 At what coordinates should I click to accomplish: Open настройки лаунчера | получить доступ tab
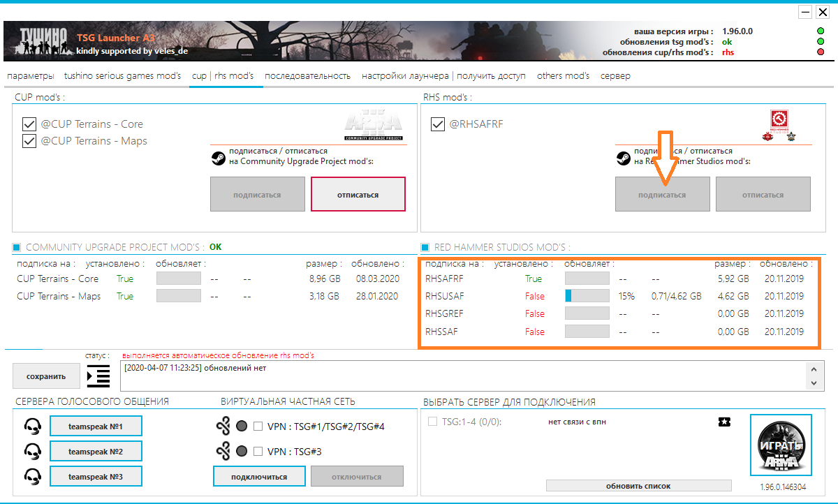(x=443, y=76)
